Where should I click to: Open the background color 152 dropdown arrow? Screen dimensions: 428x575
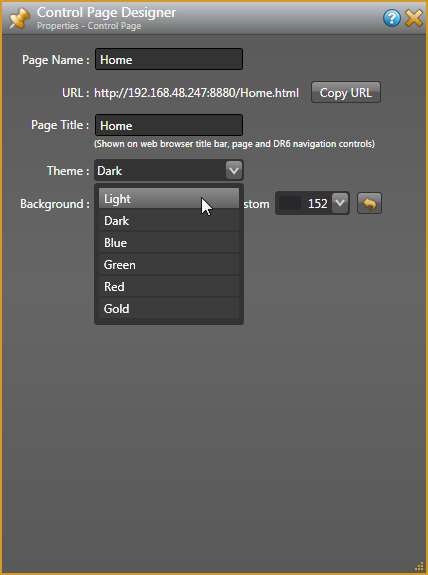(x=340, y=203)
